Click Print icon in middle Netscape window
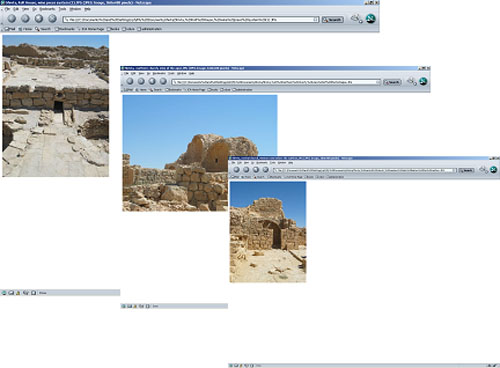Image resolution: width=500 pixels, height=368 pixels. [x=412, y=81]
